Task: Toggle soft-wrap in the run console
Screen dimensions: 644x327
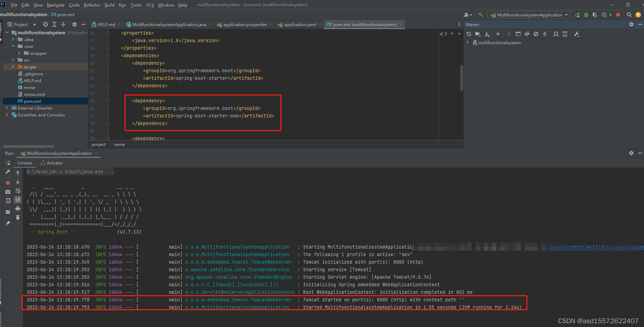Action: click(x=18, y=191)
